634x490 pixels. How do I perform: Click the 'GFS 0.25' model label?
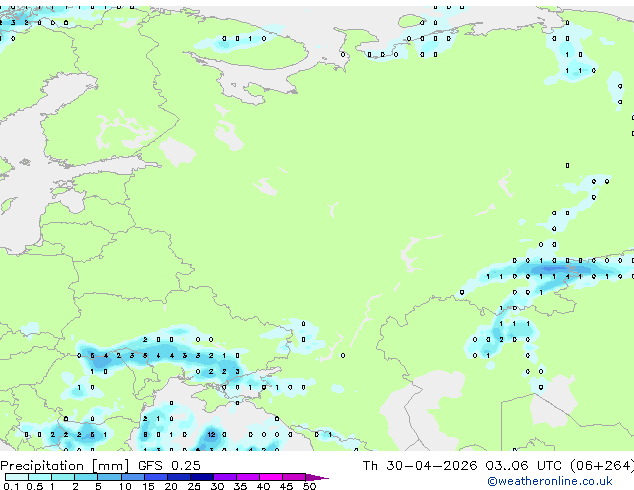click(169, 466)
